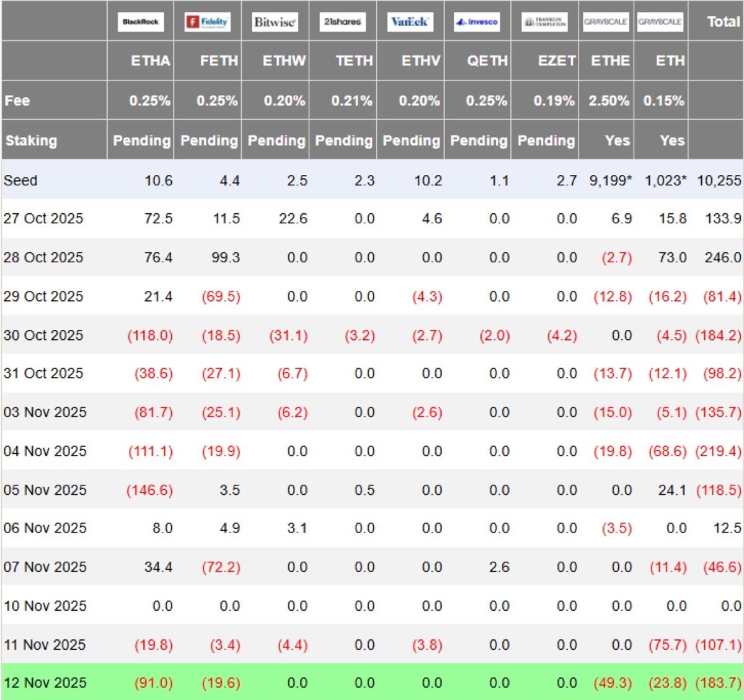The width and height of the screenshot is (744, 700).
Task: Click the Grayscale logo above ETHE
Action: point(606,22)
